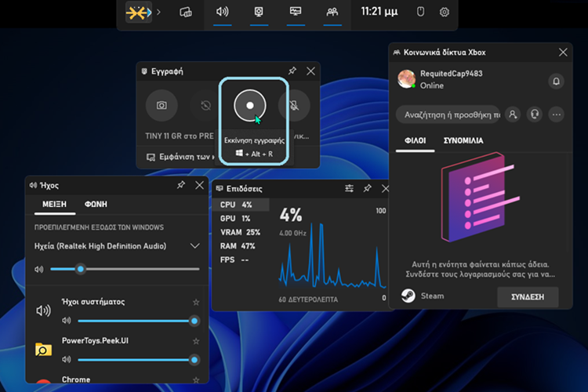Expand the top bar chevron arrow

(158, 12)
